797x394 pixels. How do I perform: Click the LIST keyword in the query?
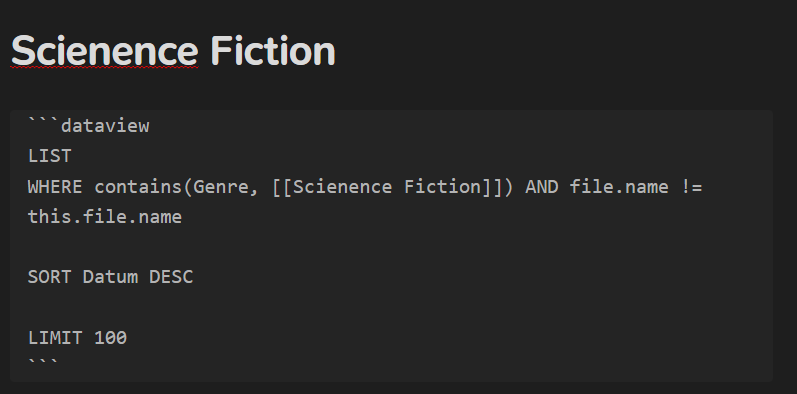[x=50, y=156]
